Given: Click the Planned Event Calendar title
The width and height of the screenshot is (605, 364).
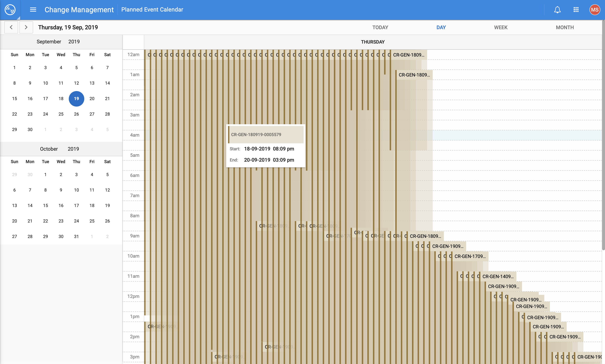Looking at the screenshot, I should tap(152, 10).
